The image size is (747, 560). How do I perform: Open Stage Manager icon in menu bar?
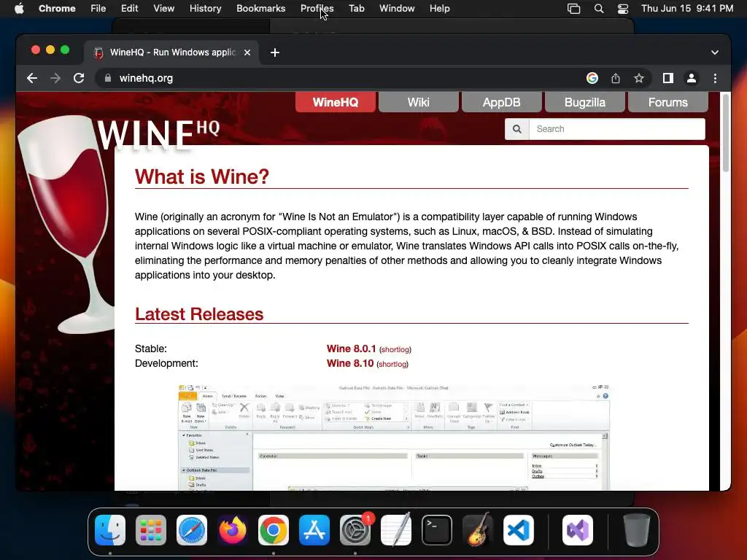[573, 9]
